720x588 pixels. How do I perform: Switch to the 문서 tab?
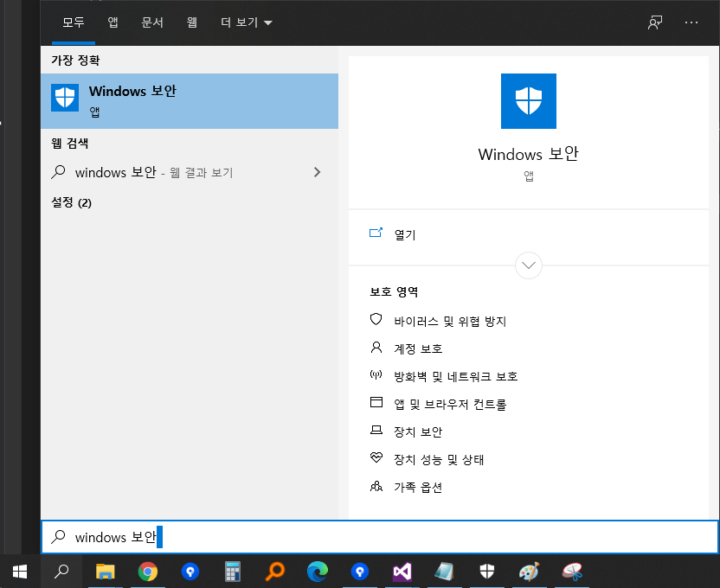[x=152, y=22]
